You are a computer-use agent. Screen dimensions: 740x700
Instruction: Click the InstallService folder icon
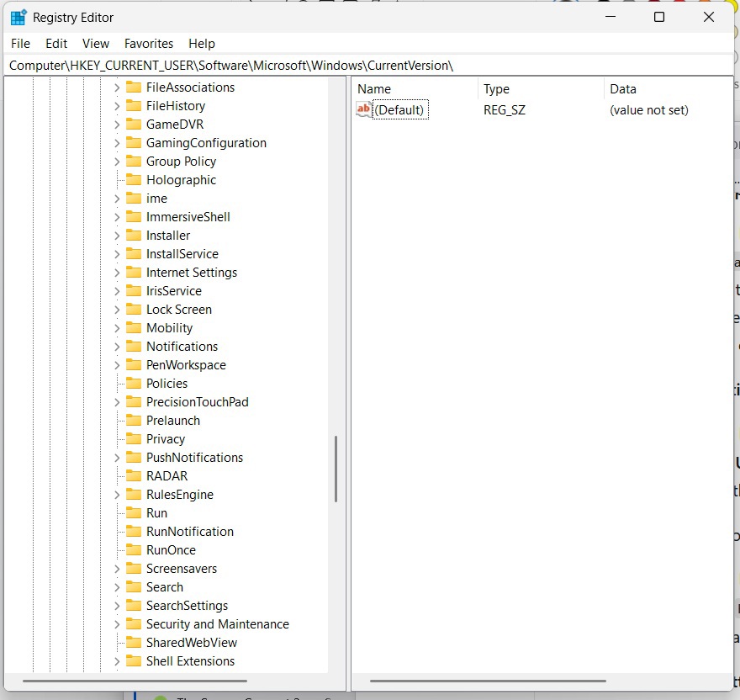[x=134, y=254]
